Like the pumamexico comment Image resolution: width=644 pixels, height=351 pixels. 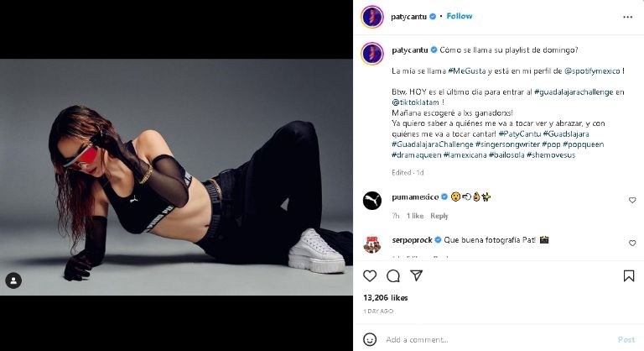632,201
